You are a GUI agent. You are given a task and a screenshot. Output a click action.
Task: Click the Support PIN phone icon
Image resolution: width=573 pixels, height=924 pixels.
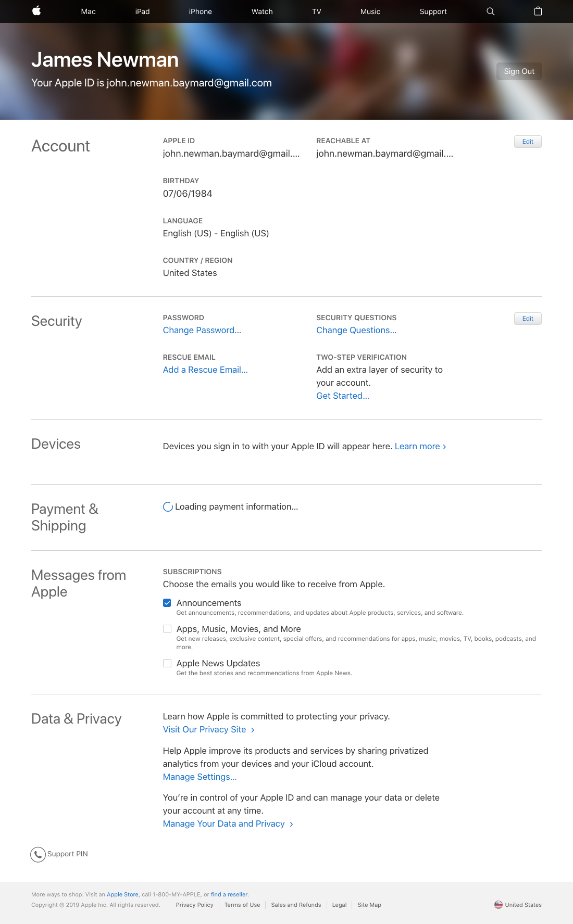37,854
